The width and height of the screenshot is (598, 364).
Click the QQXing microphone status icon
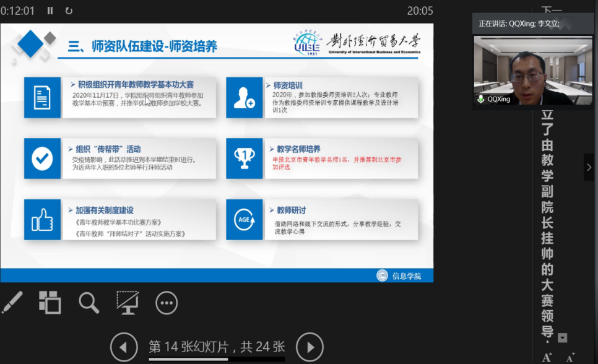(x=480, y=99)
